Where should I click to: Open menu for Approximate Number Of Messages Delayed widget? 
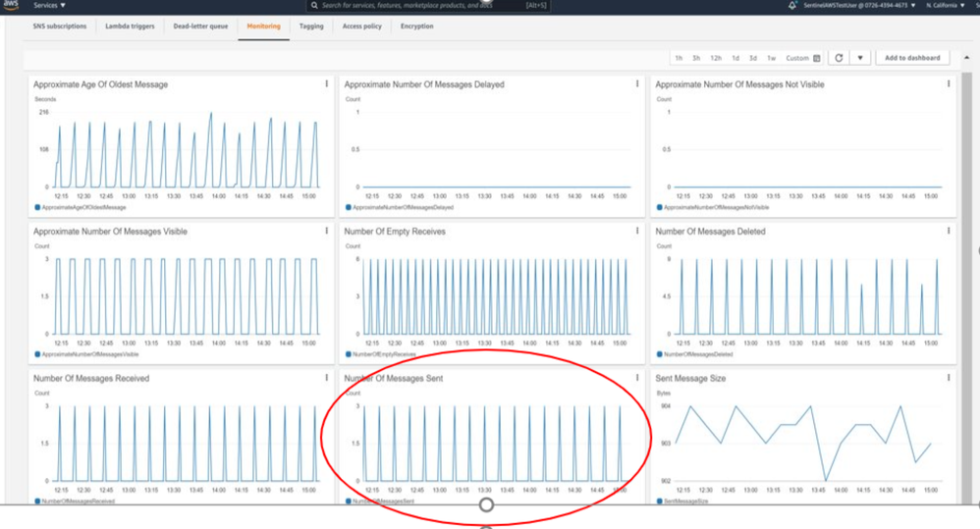click(x=637, y=83)
